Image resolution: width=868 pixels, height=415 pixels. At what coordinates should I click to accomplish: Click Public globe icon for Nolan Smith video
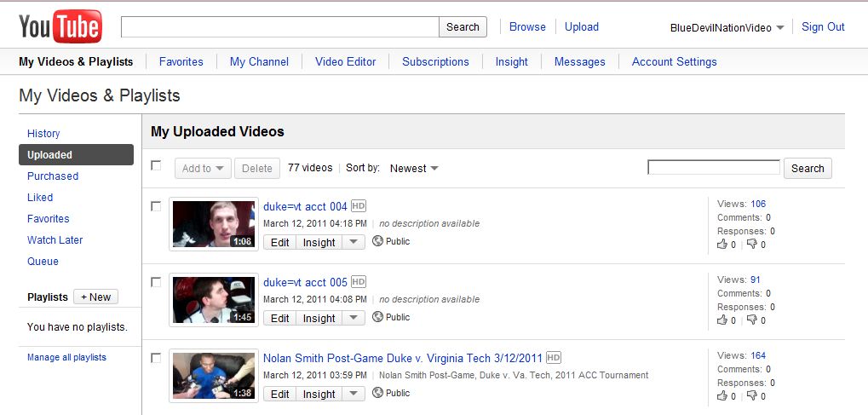378,393
